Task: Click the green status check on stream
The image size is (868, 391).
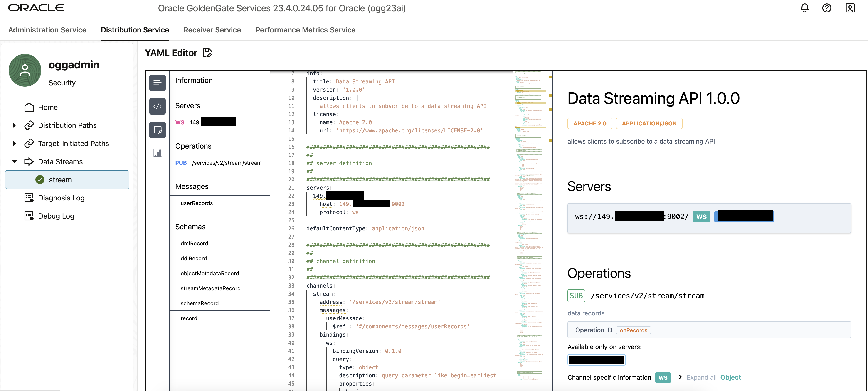Action: [40, 179]
